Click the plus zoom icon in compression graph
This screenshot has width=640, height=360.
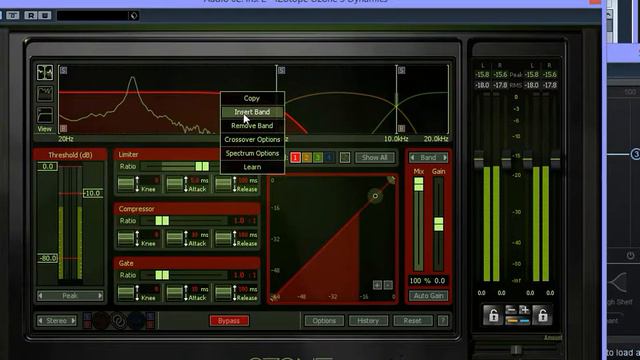point(377,284)
